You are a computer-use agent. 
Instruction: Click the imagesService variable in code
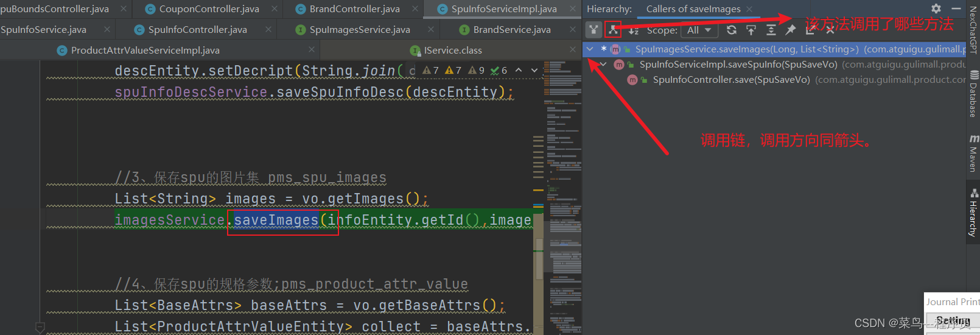(170, 220)
